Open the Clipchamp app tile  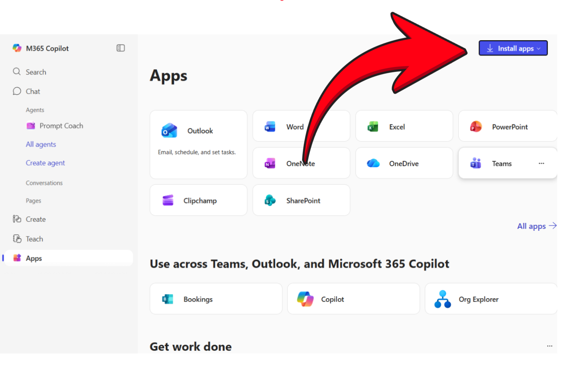pos(198,201)
